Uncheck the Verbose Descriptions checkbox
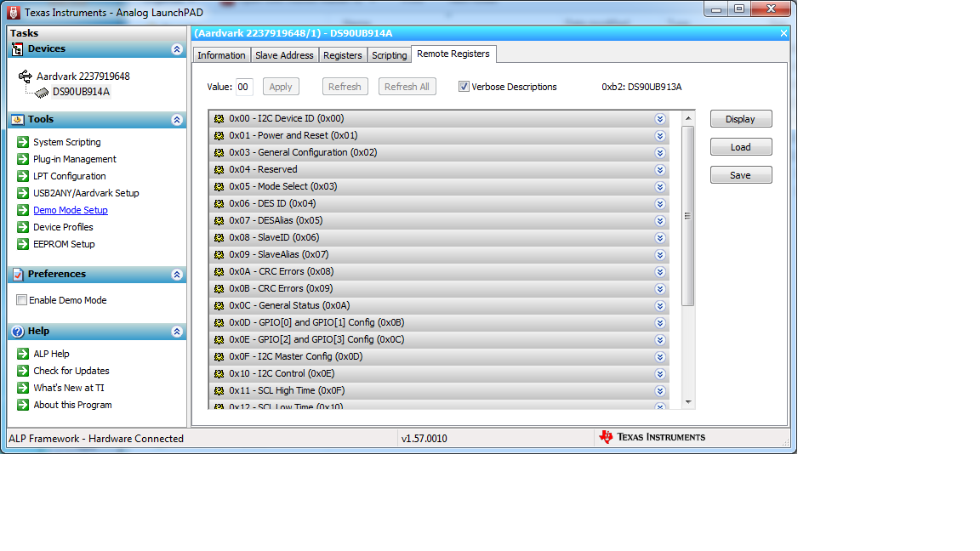 pos(464,87)
